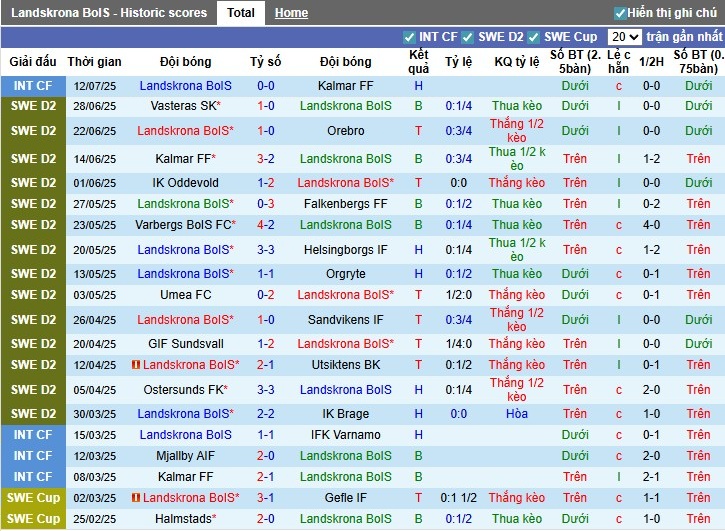725x531 pixels.
Task: Switch to the Home tab
Action: 291,13
